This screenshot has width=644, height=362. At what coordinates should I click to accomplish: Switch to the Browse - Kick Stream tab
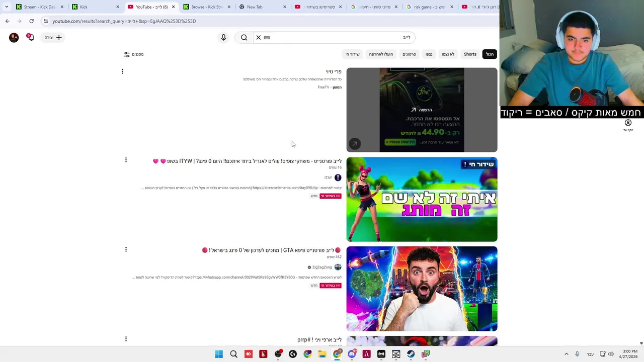coord(206,7)
